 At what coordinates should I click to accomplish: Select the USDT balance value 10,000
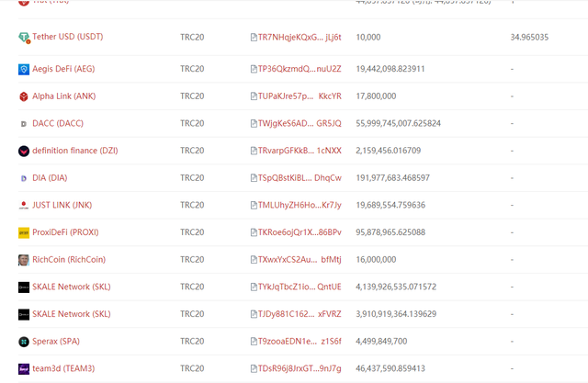(x=368, y=37)
